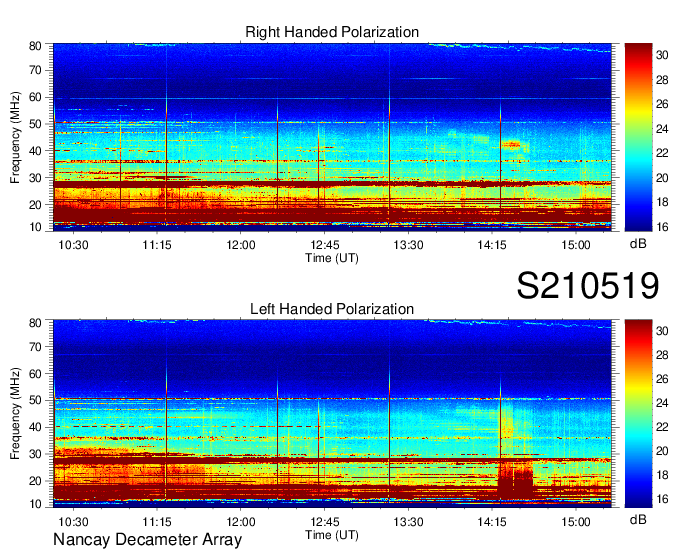Image resolution: width=680 pixels, height=552 pixels.
Task: Click the 'Nancay Decameter Array' caption
Action: pos(147,539)
